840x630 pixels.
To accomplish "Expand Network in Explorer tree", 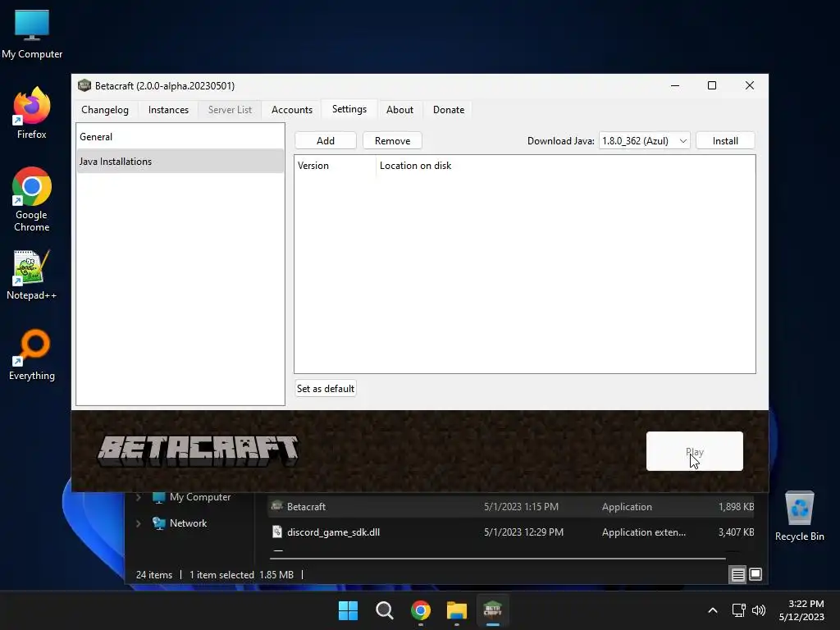I will [x=138, y=523].
